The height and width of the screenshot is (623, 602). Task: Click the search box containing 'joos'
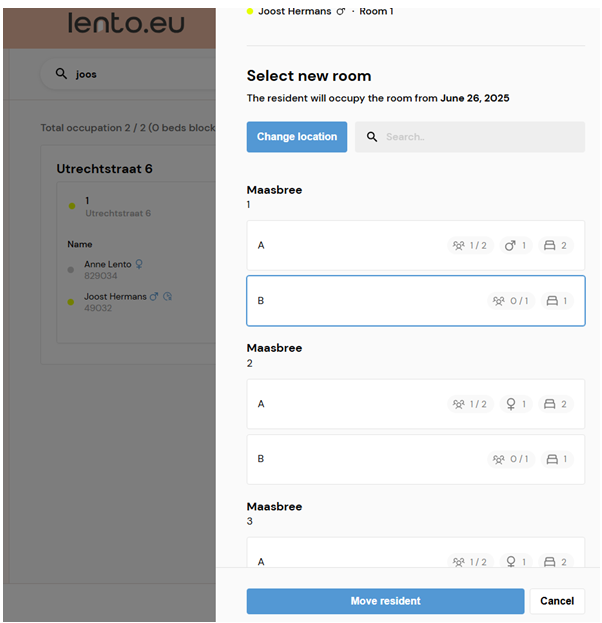coord(128,74)
